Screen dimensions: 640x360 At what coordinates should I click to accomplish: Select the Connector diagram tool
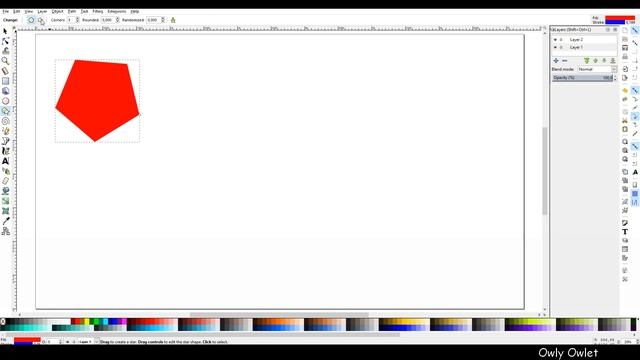[5, 231]
